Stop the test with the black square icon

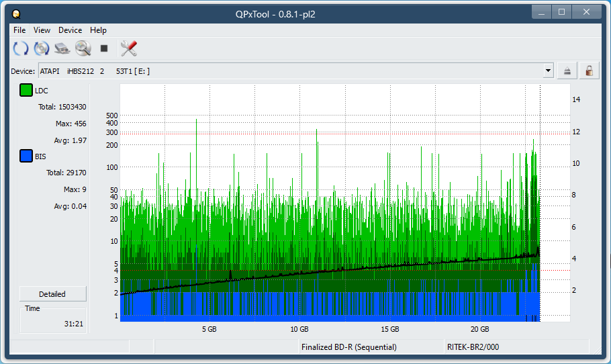coord(103,48)
